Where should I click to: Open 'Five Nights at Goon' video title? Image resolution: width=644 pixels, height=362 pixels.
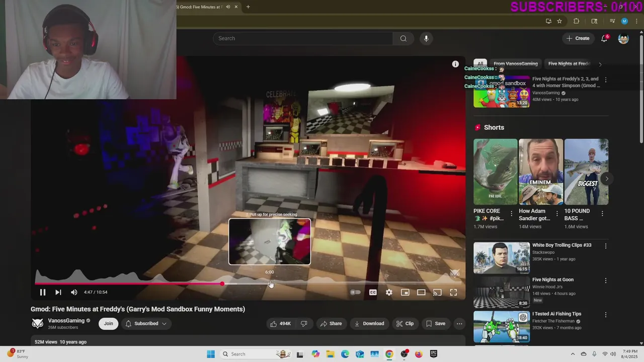click(x=553, y=280)
